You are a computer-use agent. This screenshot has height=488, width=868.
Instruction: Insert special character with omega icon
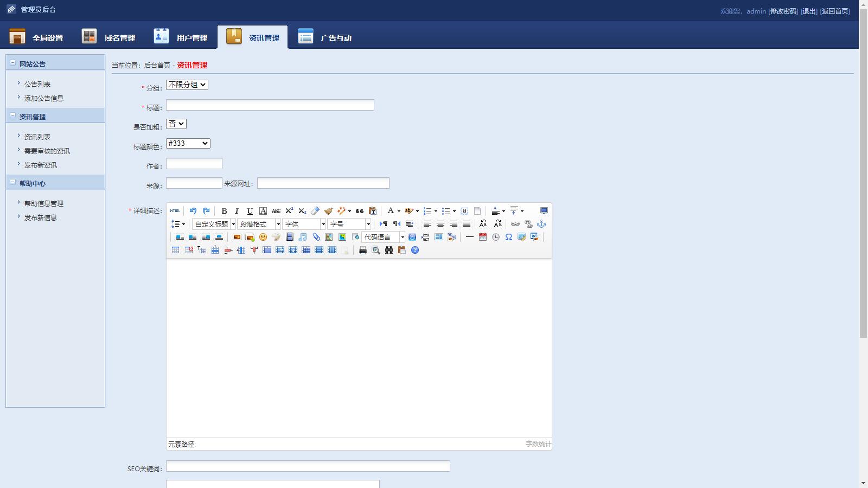(508, 237)
